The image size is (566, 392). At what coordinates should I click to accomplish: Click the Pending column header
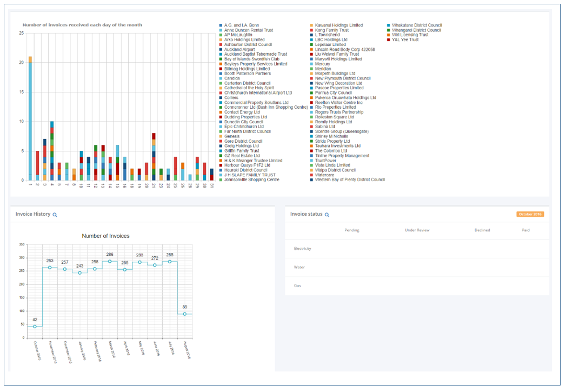click(x=352, y=230)
